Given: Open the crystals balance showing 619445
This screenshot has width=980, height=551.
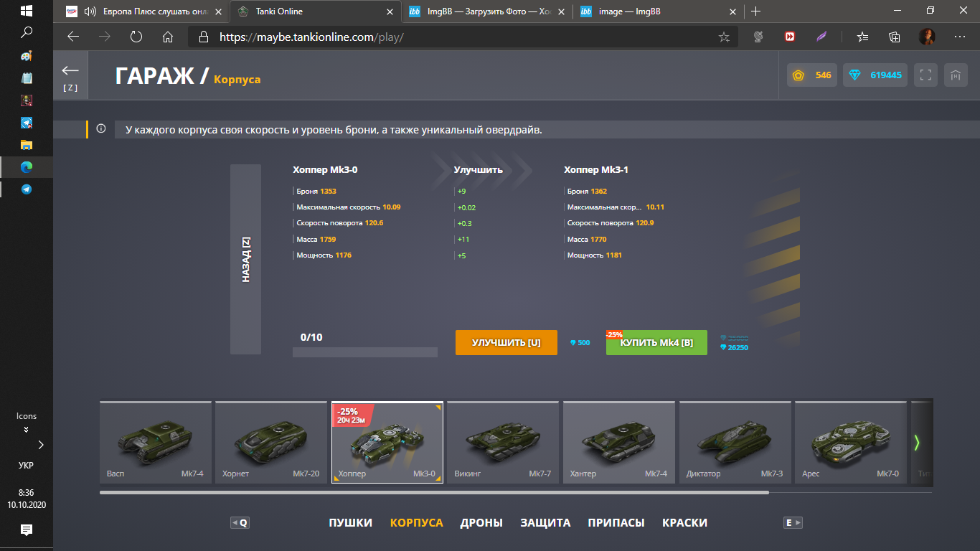Looking at the screenshot, I should 875,75.
